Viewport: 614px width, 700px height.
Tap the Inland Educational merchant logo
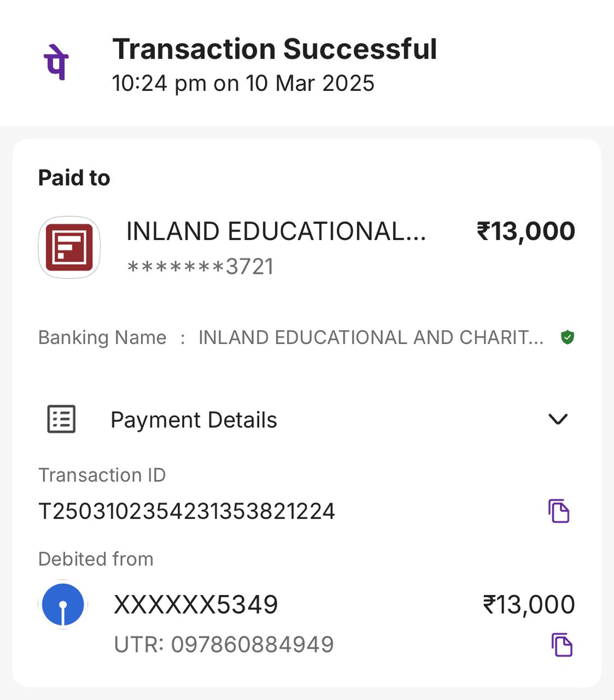click(69, 247)
